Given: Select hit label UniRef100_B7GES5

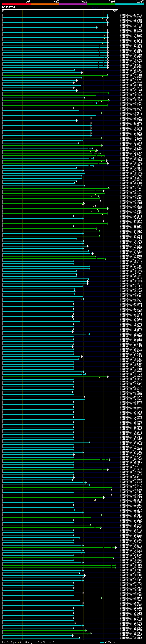Looking at the screenshot, I should 131,143.
